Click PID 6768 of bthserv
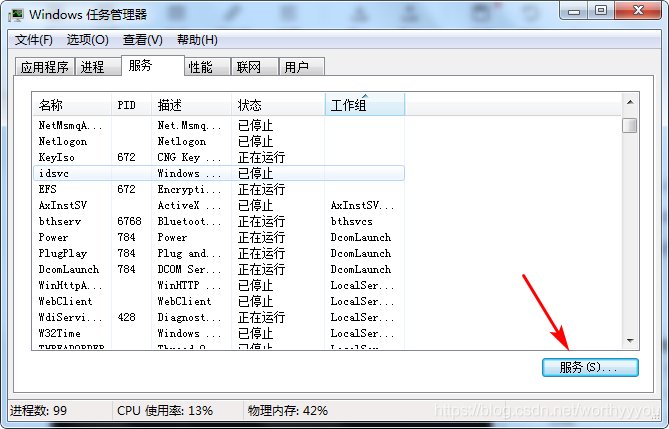 point(129,221)
